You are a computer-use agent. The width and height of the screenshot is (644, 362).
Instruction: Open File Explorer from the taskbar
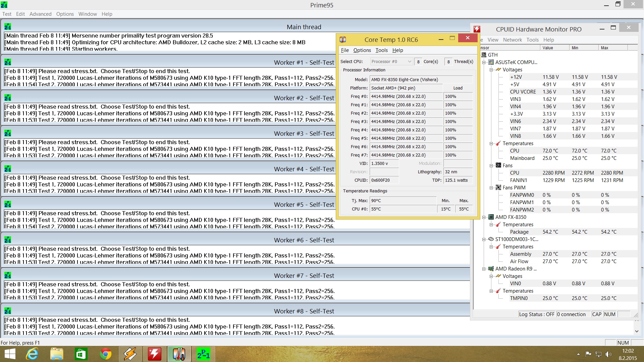point(57,354)
